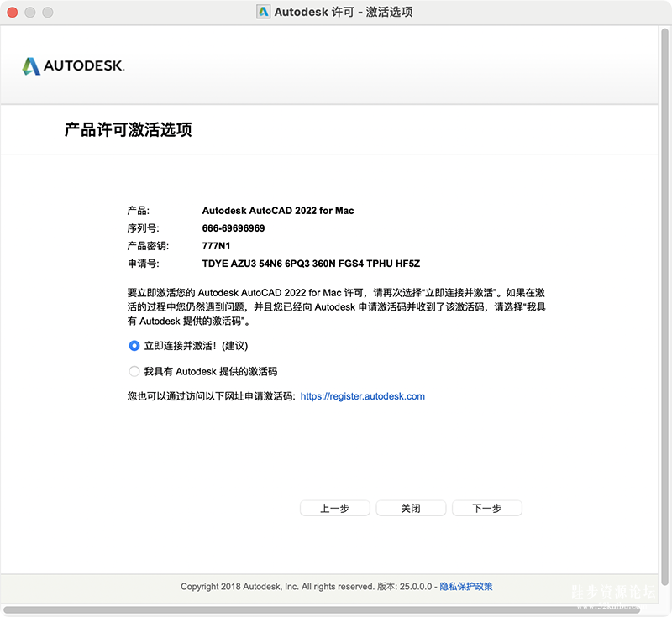This screenshot has width=672, height=617.
Task: Click the request code starting with TDYE AZU3
Action: [311, 264]
